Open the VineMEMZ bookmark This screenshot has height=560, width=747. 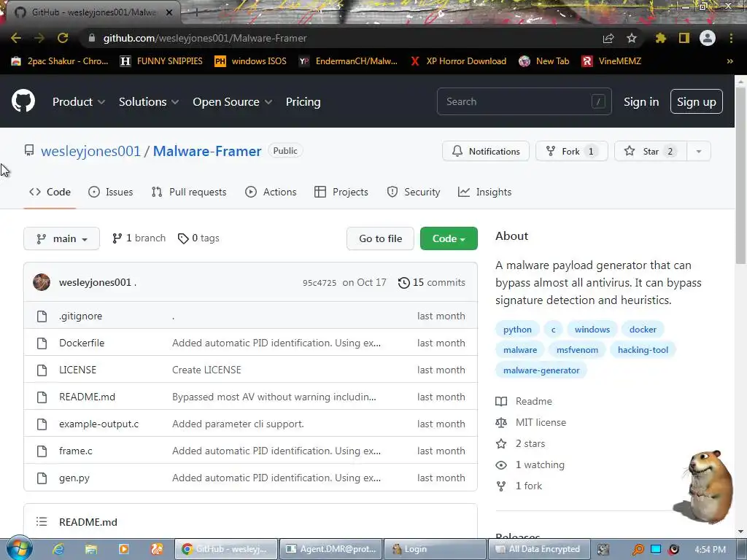coord(611,61)
